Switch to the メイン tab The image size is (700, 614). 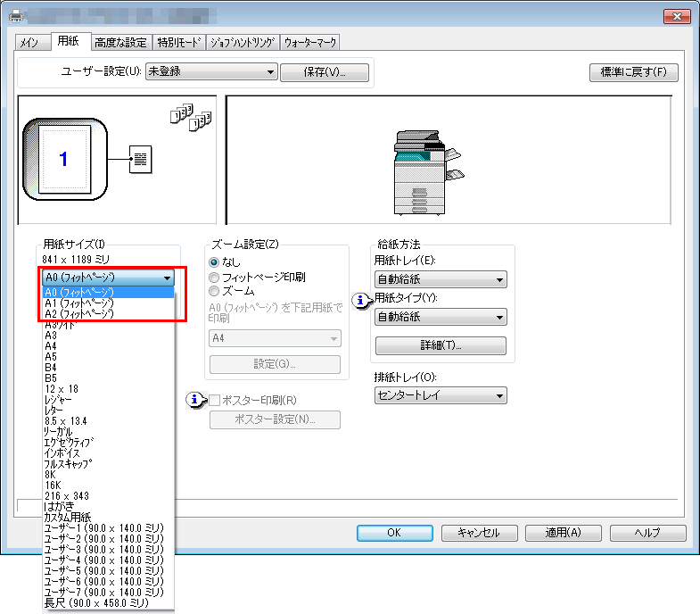(29, 43)
